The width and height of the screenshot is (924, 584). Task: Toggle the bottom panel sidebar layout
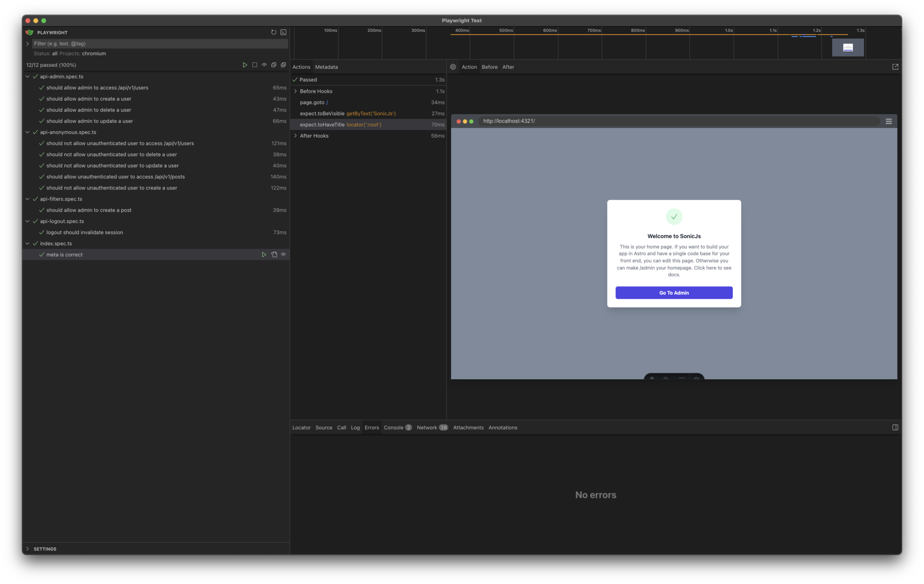click(x=896, y=427)
